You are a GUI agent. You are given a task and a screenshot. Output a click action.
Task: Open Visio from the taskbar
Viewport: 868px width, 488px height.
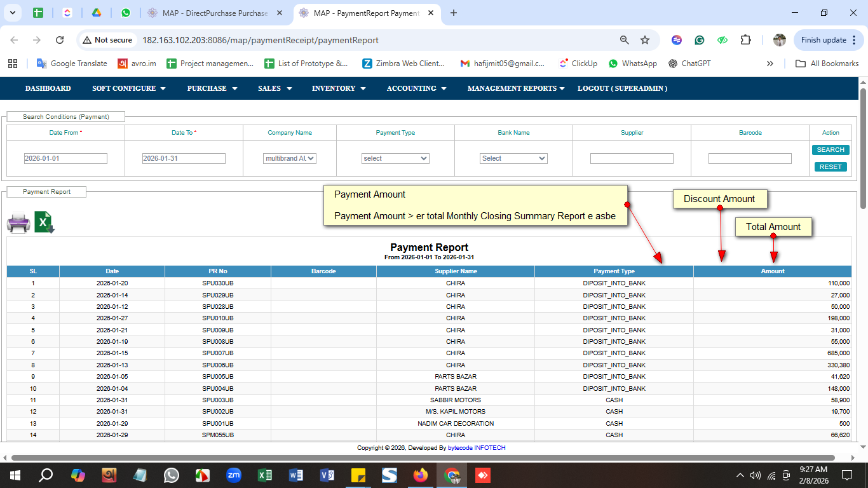[327, 475]
